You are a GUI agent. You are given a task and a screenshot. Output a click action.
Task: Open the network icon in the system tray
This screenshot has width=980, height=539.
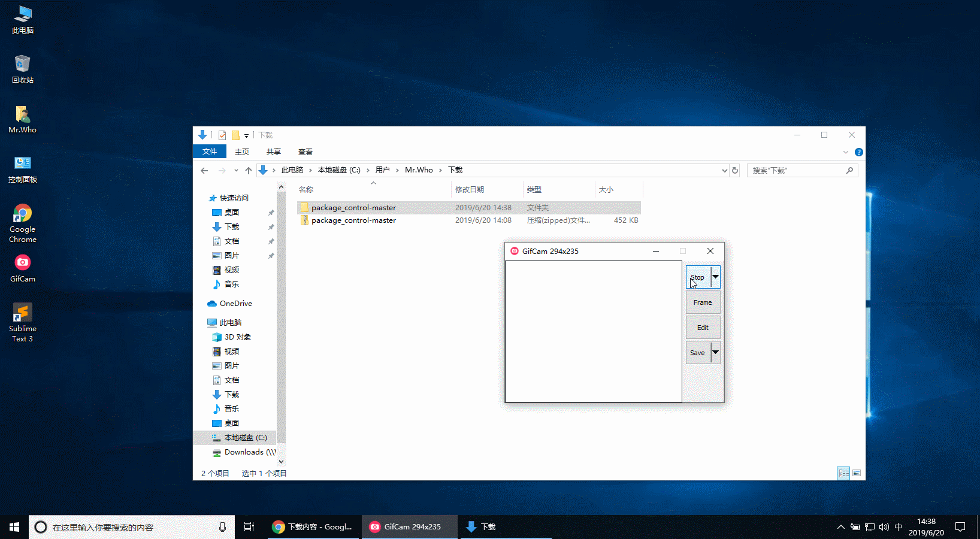pyautogui.click(x=870, y=527)
